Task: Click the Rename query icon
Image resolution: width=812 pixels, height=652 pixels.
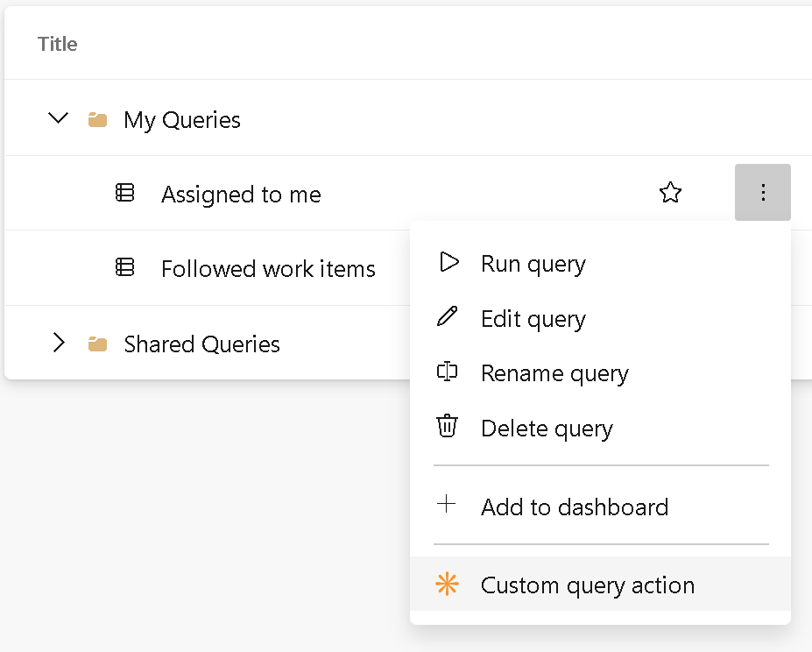Action: pos(448,372)
